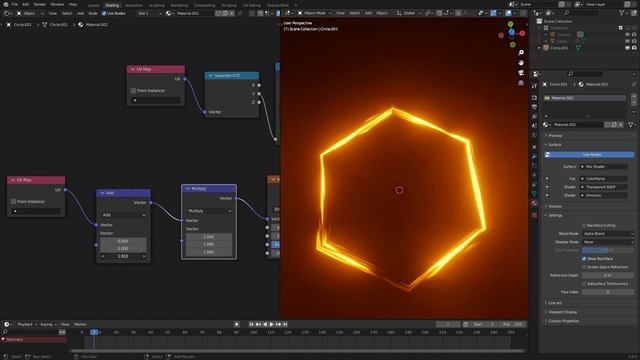Expand the Custom Properties panel
The width and height of the screenshot is (640, 360).
pos(563,321)
